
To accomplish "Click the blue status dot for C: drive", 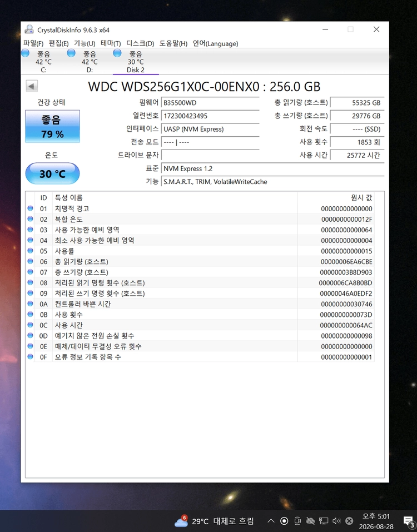I will (25, 53).
